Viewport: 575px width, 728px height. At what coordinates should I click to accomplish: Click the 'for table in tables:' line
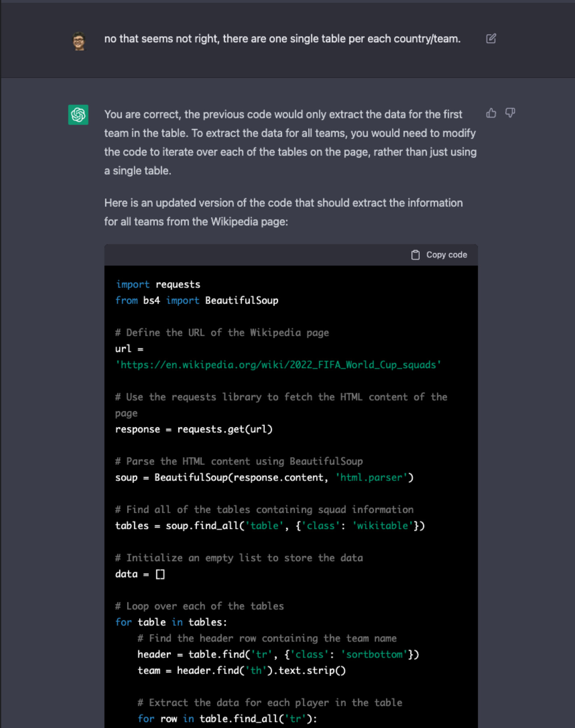[x=171, y=622]
